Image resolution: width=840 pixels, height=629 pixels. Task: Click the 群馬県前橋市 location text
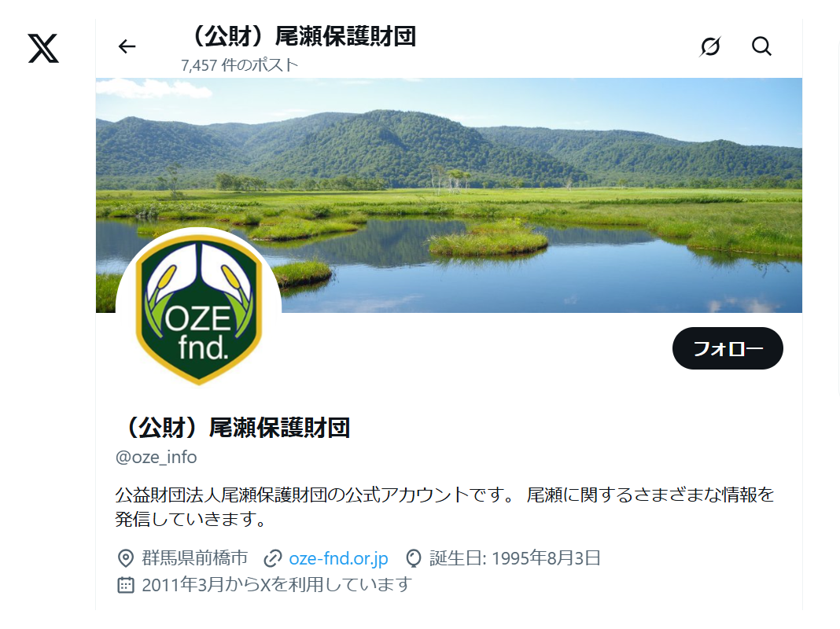[195, 557]
